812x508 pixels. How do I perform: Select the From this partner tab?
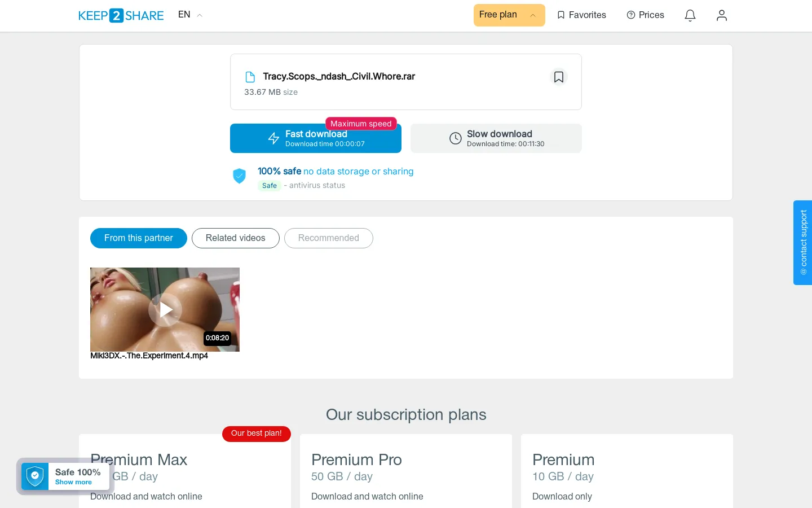point(139,238)
